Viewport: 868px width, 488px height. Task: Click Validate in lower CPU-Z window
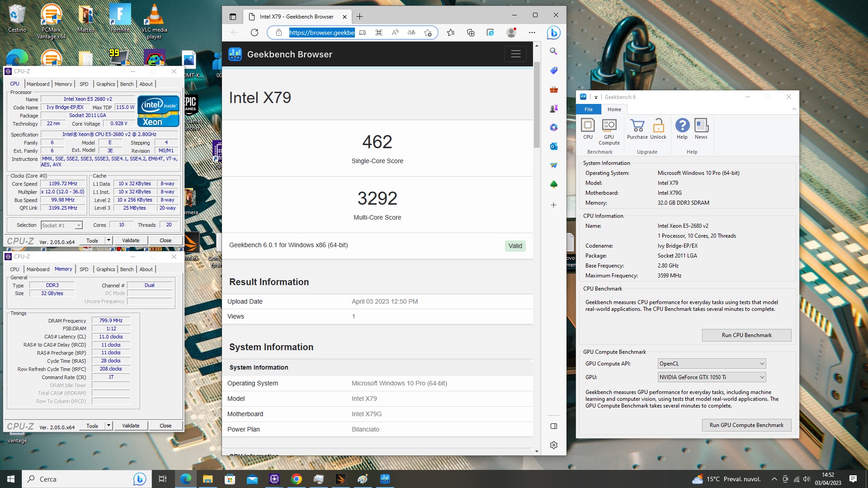pos(131,426)
